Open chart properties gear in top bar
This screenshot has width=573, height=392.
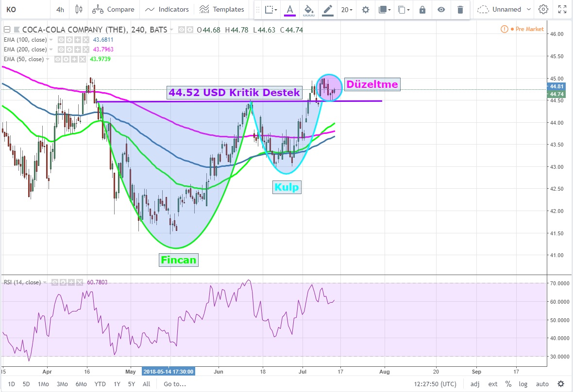(x=543, y=10)
